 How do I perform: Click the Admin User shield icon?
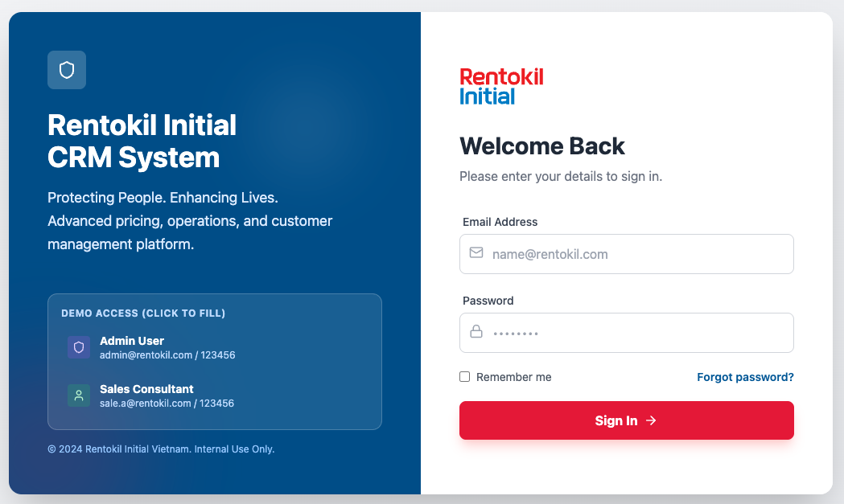pyautogui.click(x=79, y=347)
